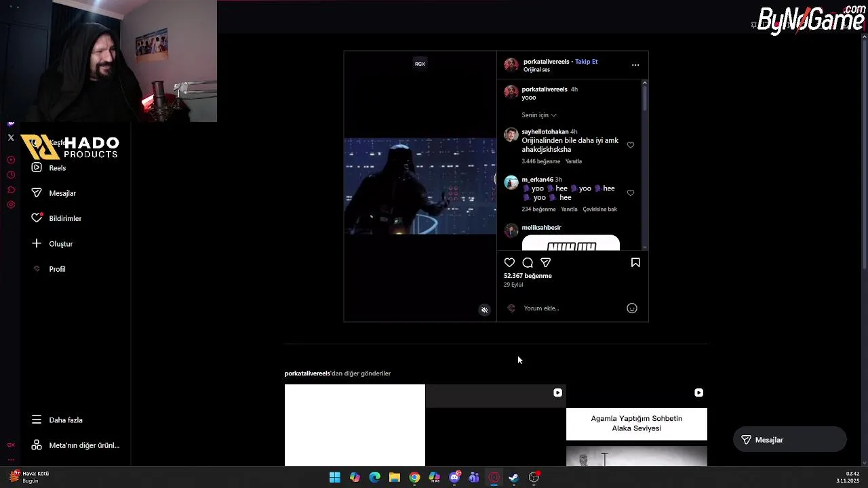Click the comment bubble icon under post

(528, 262)
